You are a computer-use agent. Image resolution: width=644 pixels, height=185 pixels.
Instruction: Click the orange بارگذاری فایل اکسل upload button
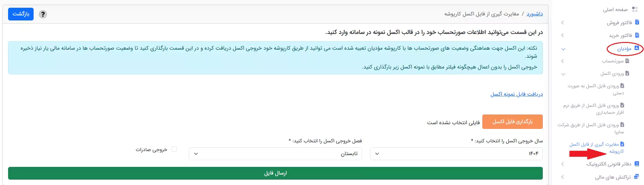pos(512,122)
